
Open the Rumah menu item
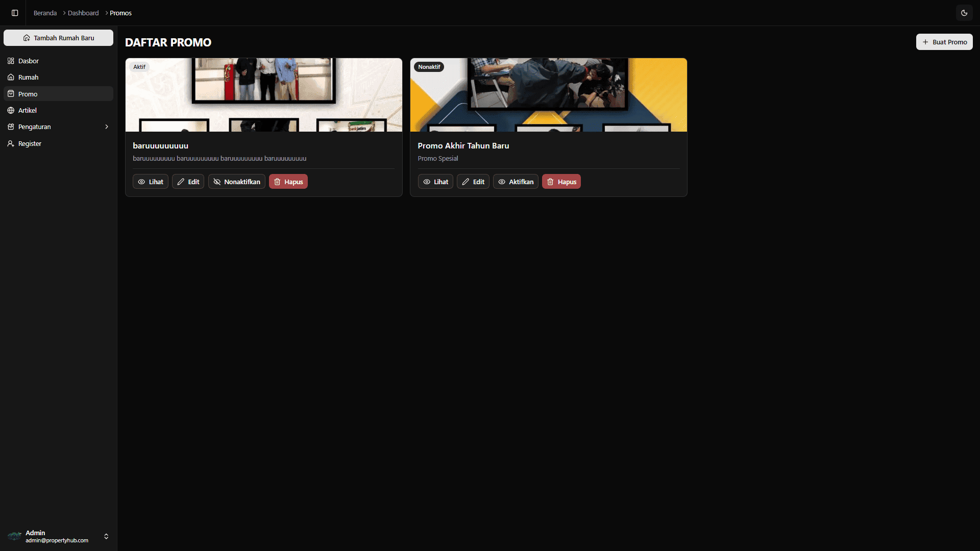pos(58,77)
